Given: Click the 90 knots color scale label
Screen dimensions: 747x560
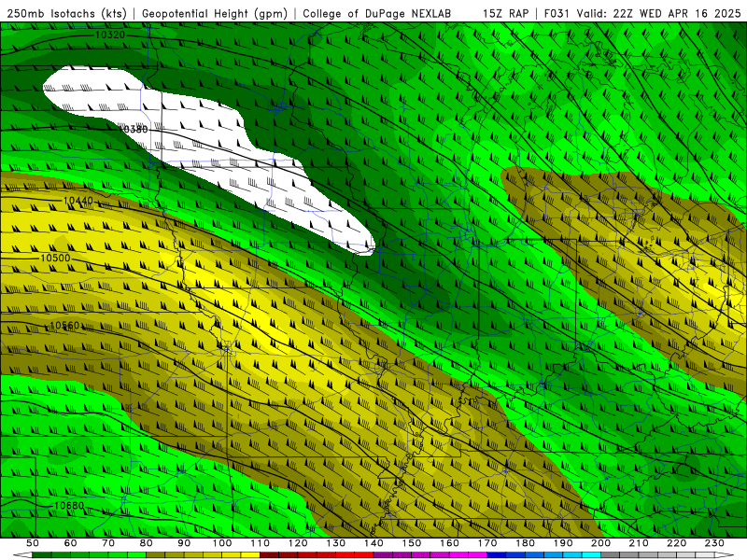Looking at the screenshot, I should [x=184, y=543].
